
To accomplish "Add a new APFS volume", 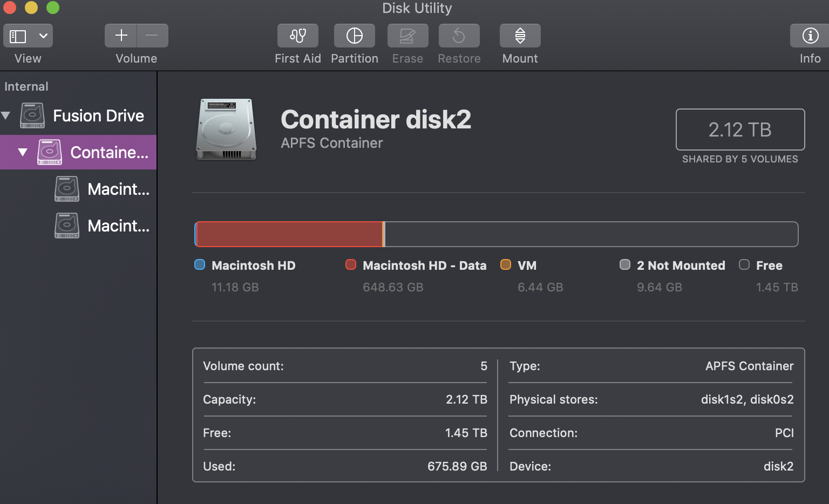I will (121, 36).
